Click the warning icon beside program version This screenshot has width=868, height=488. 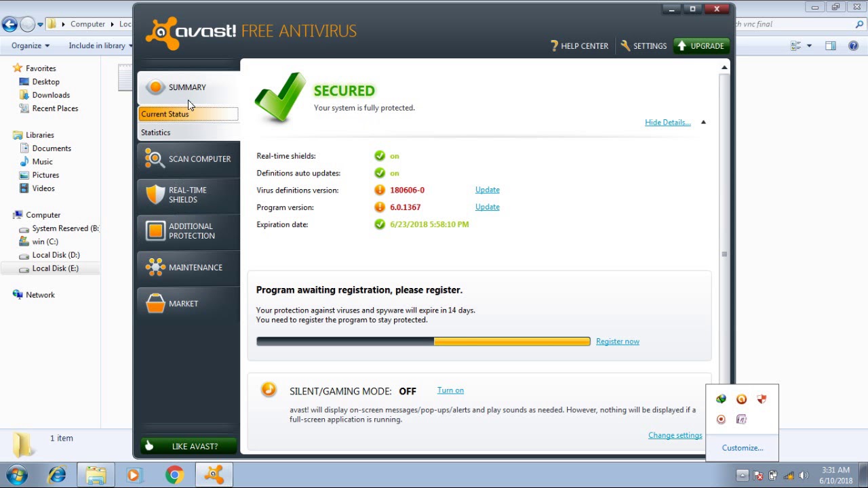(380, 207)
